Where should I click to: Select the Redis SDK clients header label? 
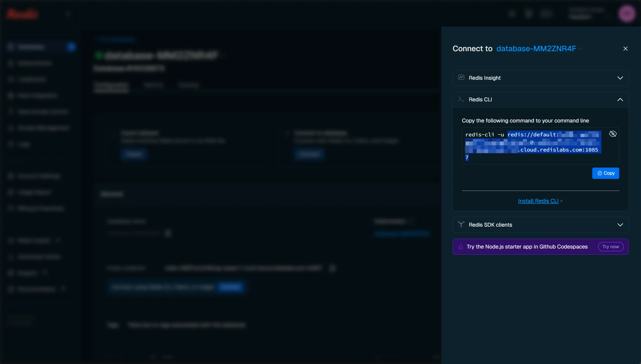click(x=490, y=225)
